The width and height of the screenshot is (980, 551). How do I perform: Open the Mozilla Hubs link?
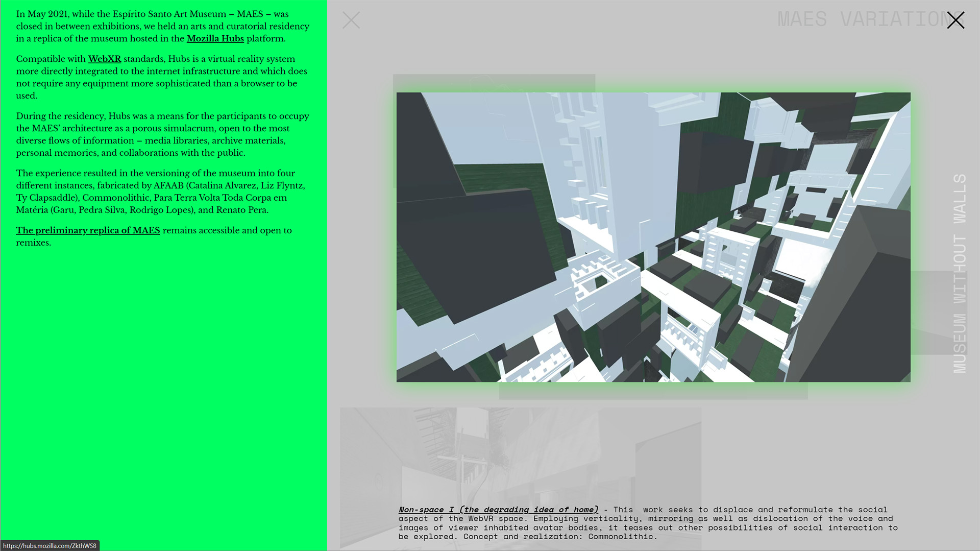coord(215,38)
